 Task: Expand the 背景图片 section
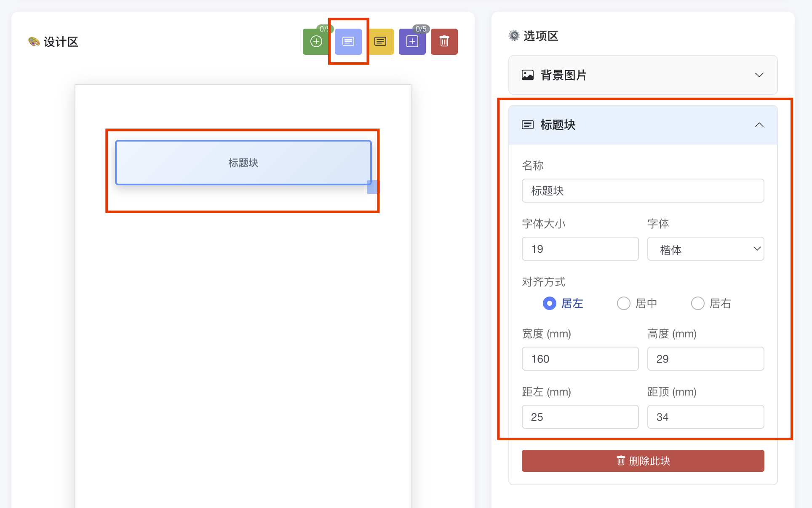click(643, 75)
